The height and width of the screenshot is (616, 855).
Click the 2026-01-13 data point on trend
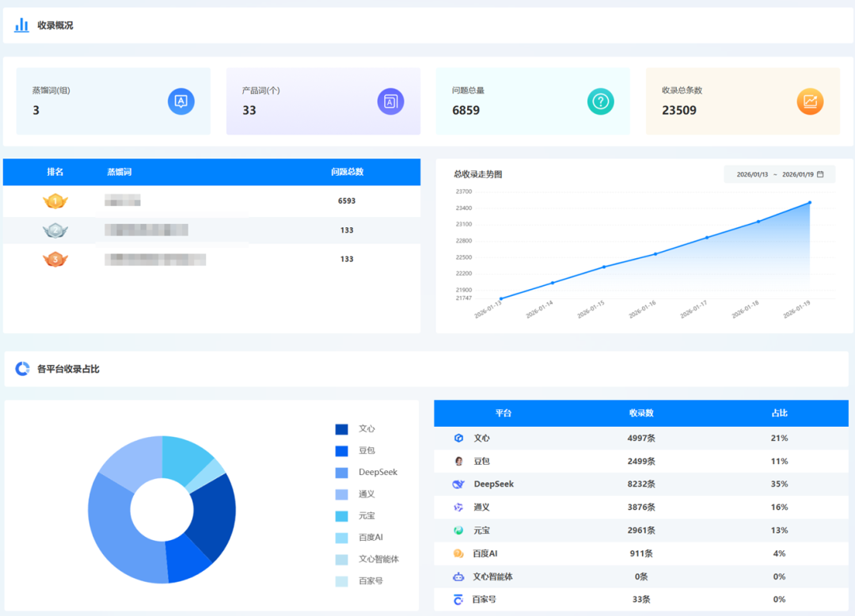501,298
